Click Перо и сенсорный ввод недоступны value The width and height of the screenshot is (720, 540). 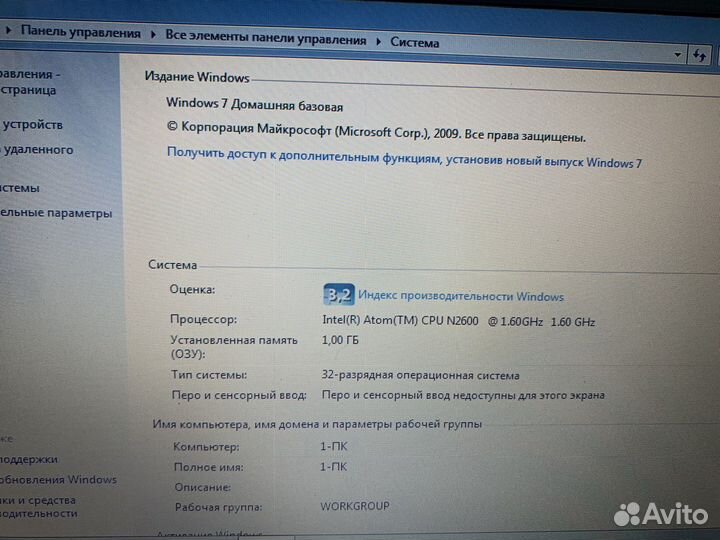point(463,395)
